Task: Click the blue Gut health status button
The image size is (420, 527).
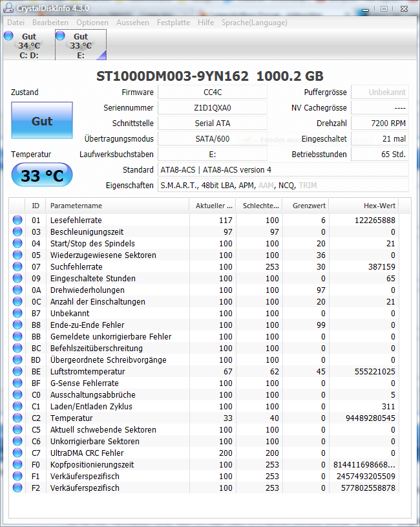Action: (x=42, y=120)
